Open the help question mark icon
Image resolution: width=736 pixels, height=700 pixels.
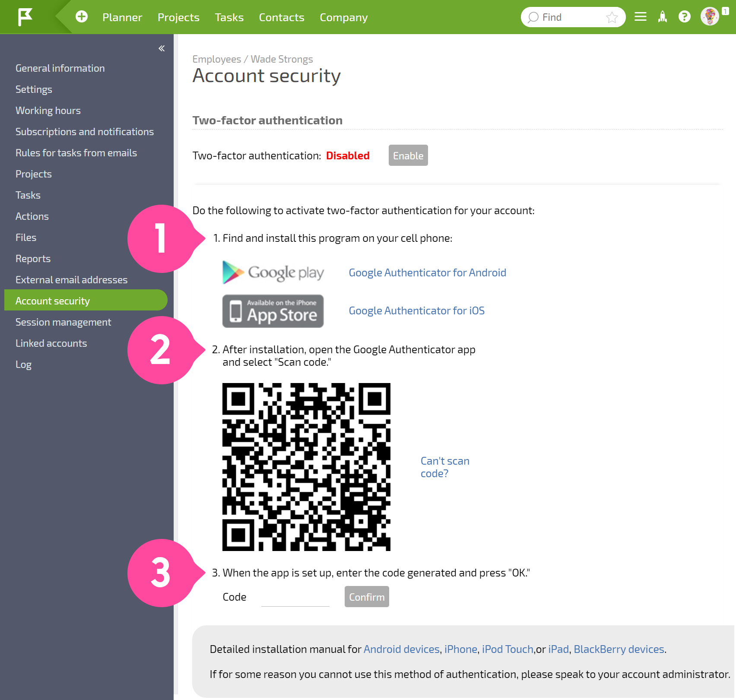(x=685, y=17)
